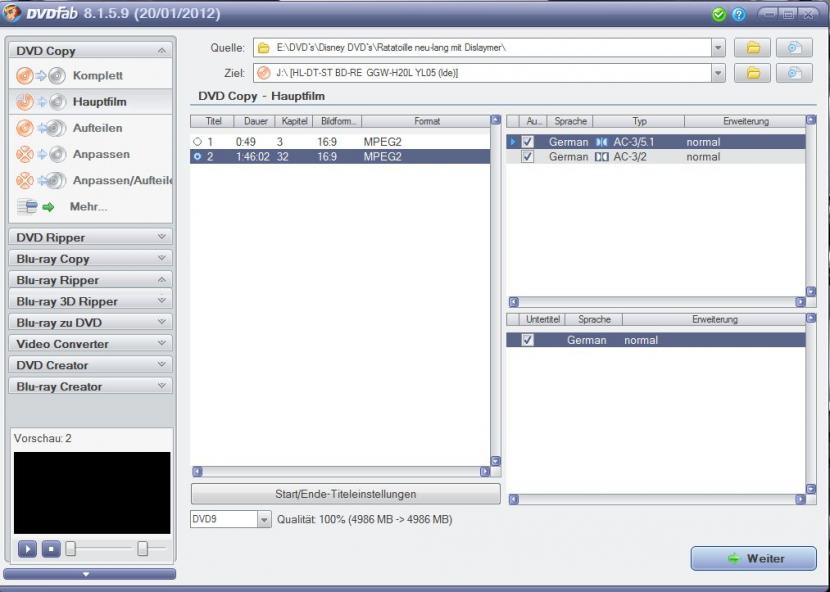Collapse the DVD Copy section

point(162,51)
